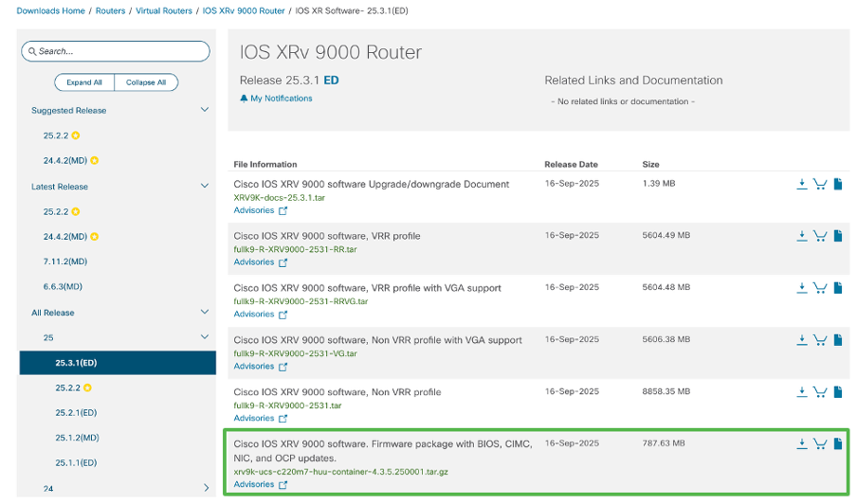Add fullk9-R-XRV9000-2531-RRVG.tar to cart

[819, 288]
